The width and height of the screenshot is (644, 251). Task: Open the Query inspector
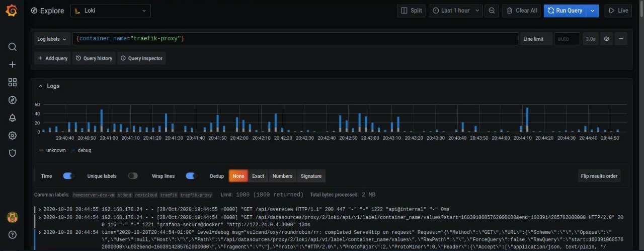coord(141,58)
